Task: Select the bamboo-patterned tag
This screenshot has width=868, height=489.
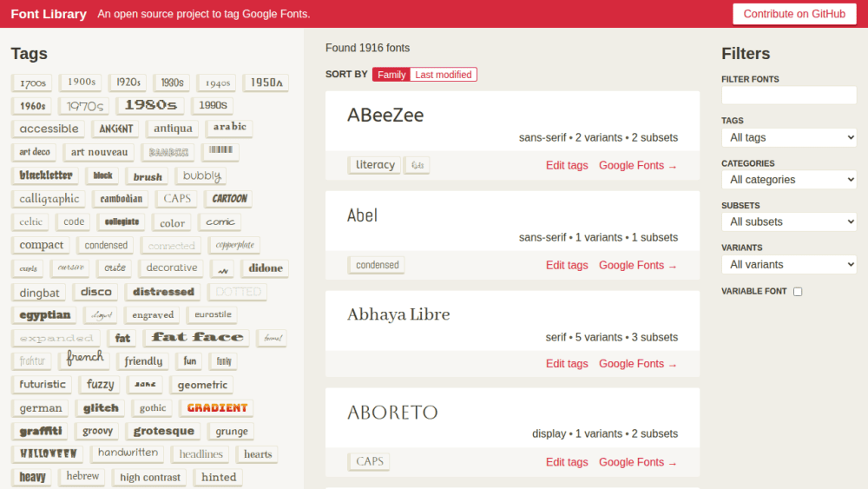Action: (x=168, y=152)
